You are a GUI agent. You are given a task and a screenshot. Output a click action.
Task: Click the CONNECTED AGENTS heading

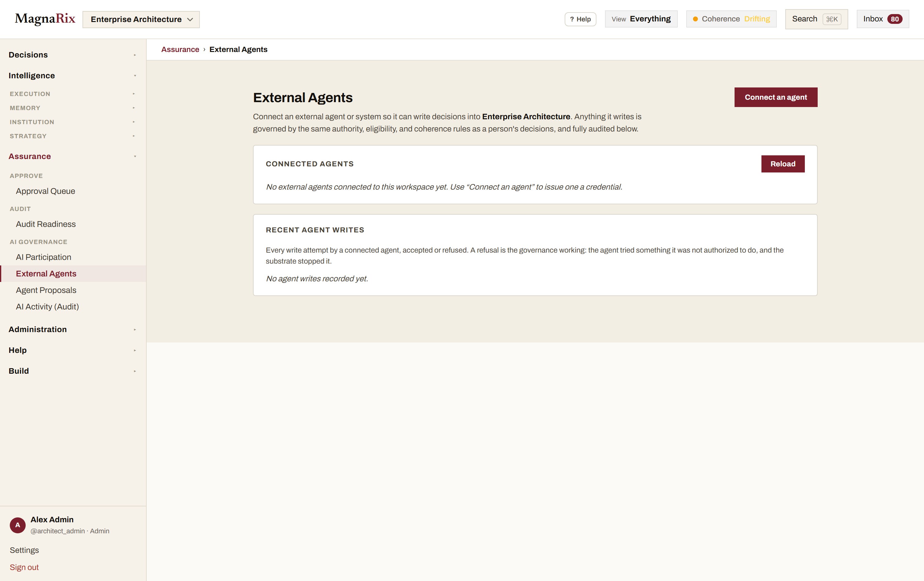pos(310,164)
